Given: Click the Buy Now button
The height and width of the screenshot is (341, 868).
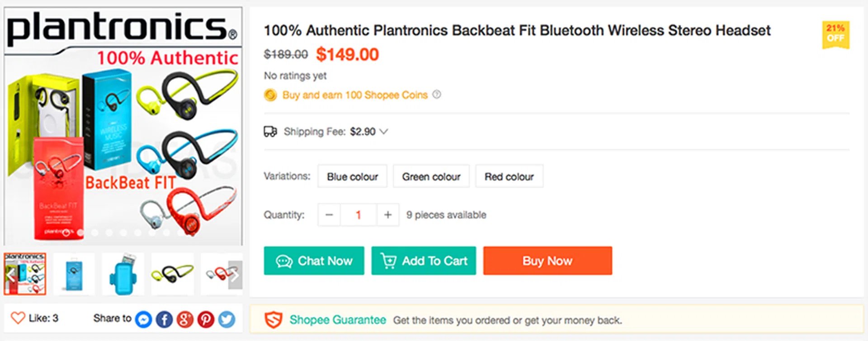Looking at the screenshot, I should point(547,260).
